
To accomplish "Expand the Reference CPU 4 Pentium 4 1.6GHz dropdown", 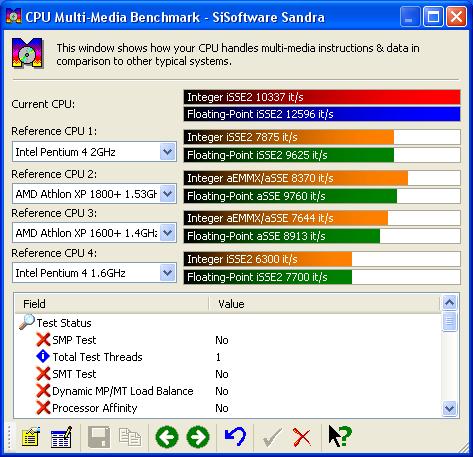I will pos(94,273).
